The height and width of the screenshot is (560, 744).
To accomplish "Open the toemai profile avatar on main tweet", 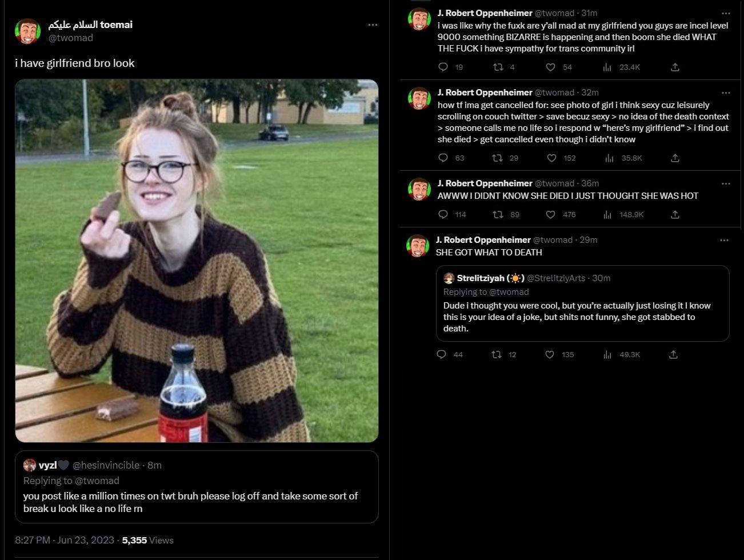I will click(27, 31).
